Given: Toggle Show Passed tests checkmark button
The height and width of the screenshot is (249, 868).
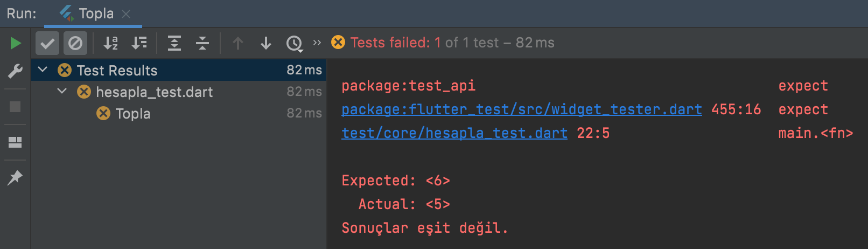Looking at the screenshot, I should pos(47,43).
